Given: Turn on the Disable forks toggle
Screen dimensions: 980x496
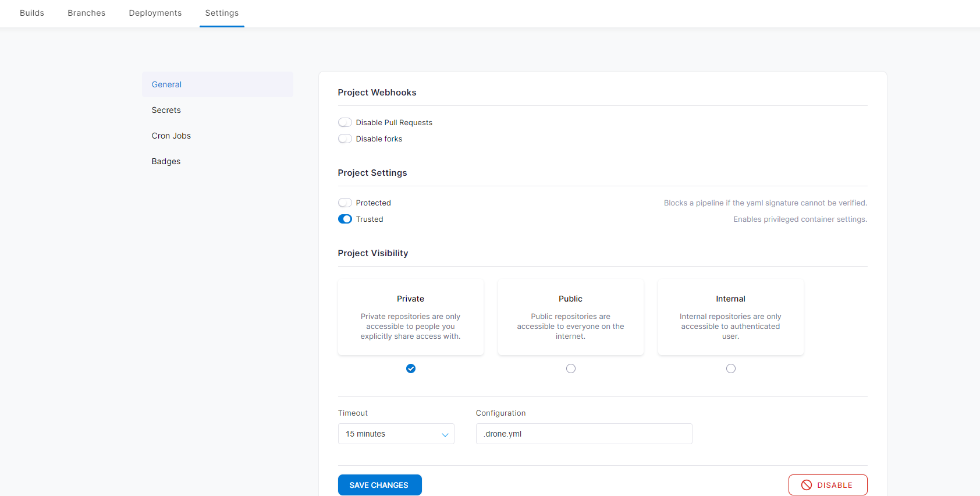Looking at the screenshot, I should (x=345, y=139).
